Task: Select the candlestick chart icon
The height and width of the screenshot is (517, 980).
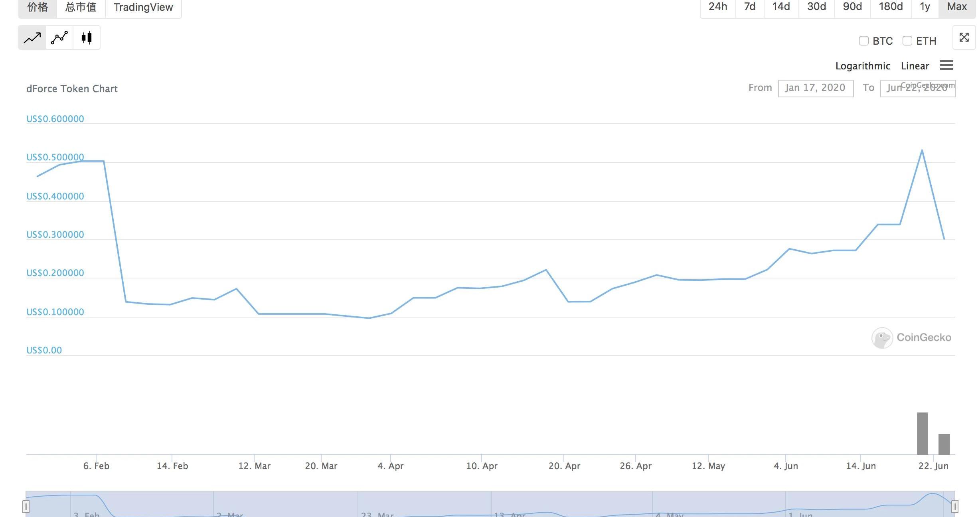Action: coord(87,38)
